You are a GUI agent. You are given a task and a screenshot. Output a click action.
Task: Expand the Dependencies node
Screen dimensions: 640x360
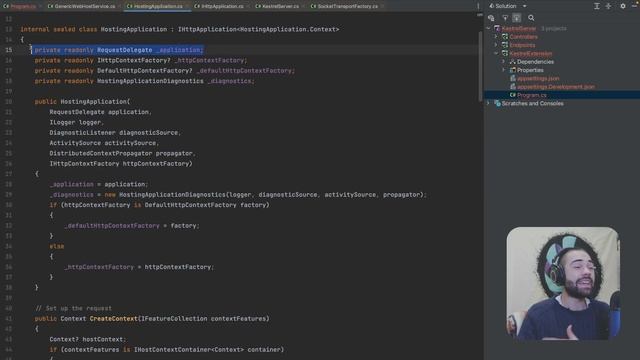point(504,62)
